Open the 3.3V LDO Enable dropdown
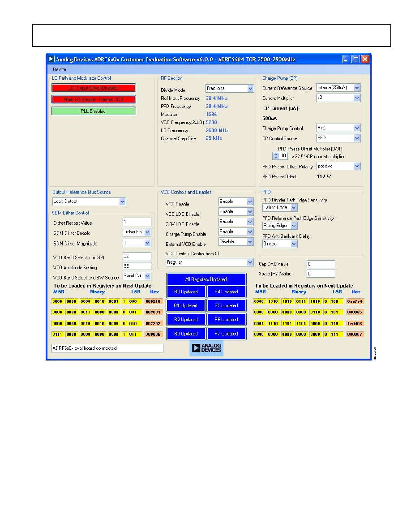This screenshot has width=411, height=532. [x=235, y=222]
